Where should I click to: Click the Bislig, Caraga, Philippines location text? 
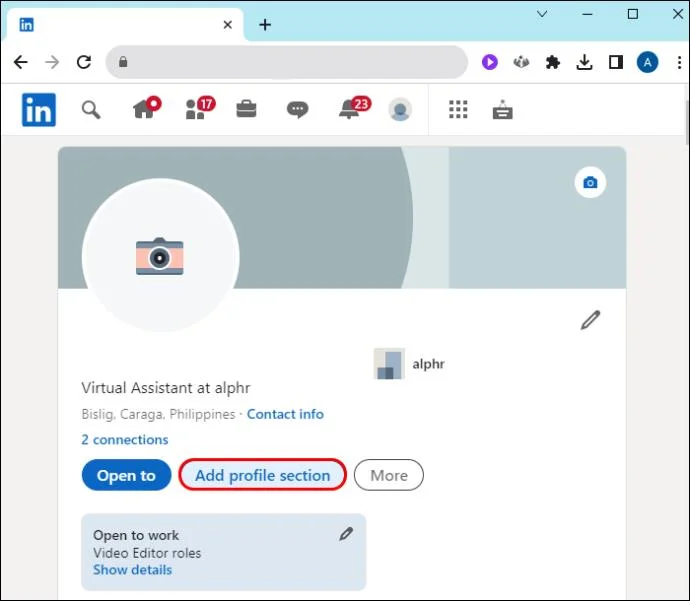[x=158, y=414]
